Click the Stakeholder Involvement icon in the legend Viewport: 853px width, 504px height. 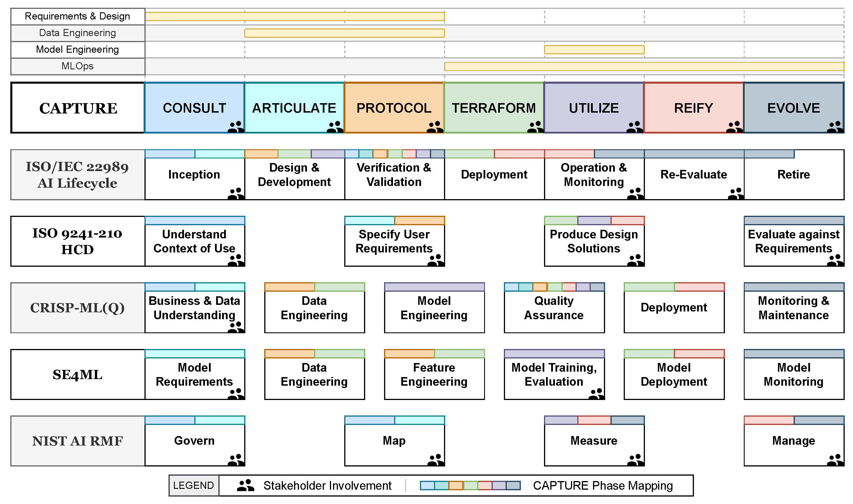pyautogui.click(x=246, y=485)
